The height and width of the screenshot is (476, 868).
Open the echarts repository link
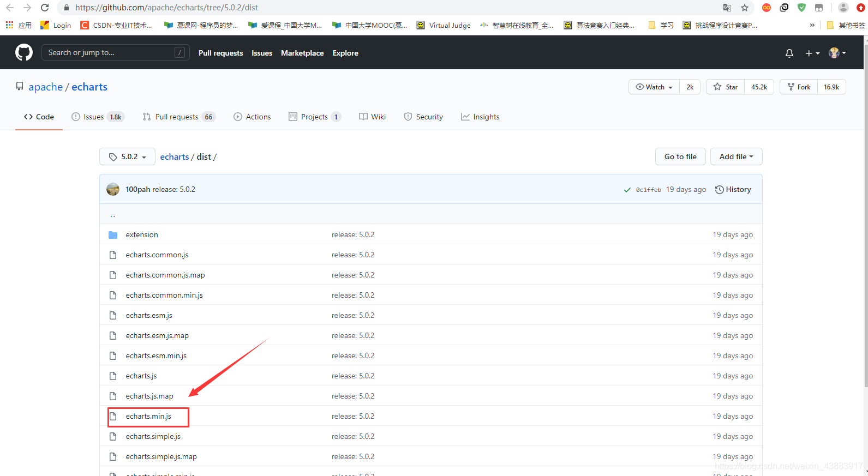(x=89, y=87)
